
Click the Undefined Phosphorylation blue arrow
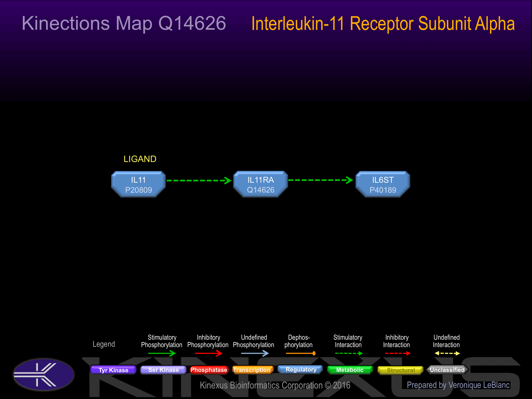255,353
